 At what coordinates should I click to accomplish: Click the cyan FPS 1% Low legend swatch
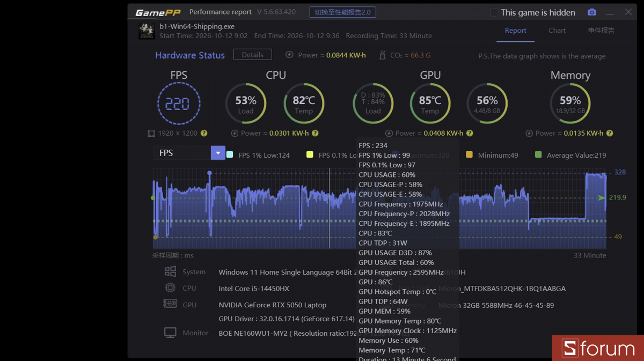tap(230, 154)
